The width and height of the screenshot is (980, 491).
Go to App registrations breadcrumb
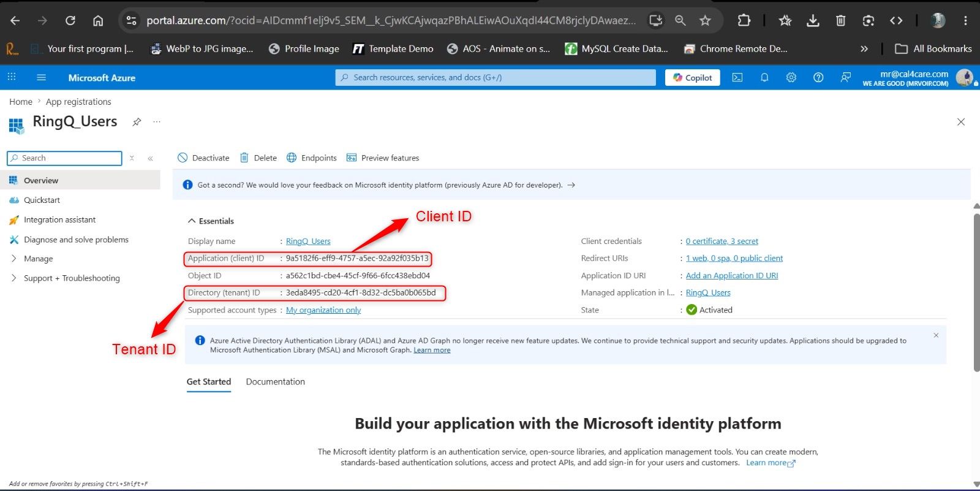click(78, 102)
